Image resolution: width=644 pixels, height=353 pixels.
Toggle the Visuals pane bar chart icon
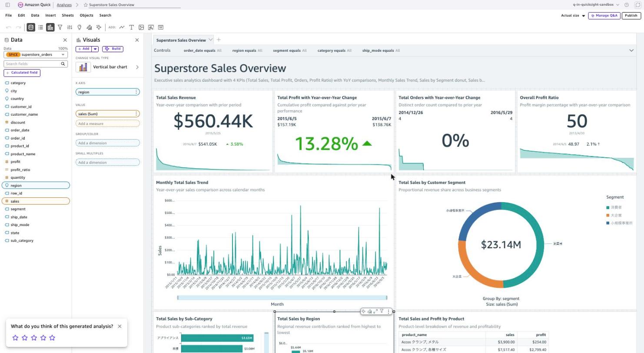point(50,27)
